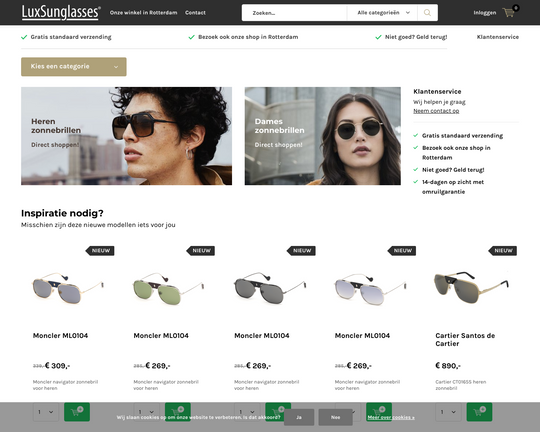Click the 14-dagen op zicht met omruilgarantie text

pyautogui.click(x=453, y=187)
